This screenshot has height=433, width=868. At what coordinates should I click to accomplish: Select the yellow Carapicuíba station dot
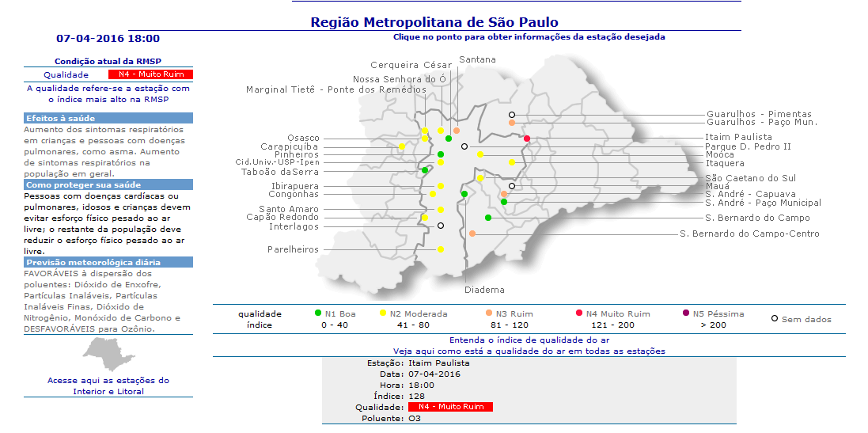click(x=401, y=146)
